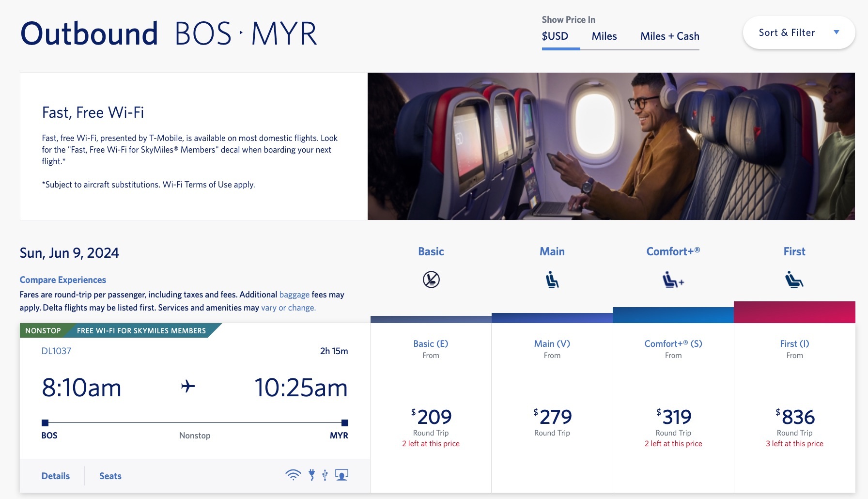Click the Basic no-seat-selection icon
This screenshot has width=868, height=499.
point(431,280)
